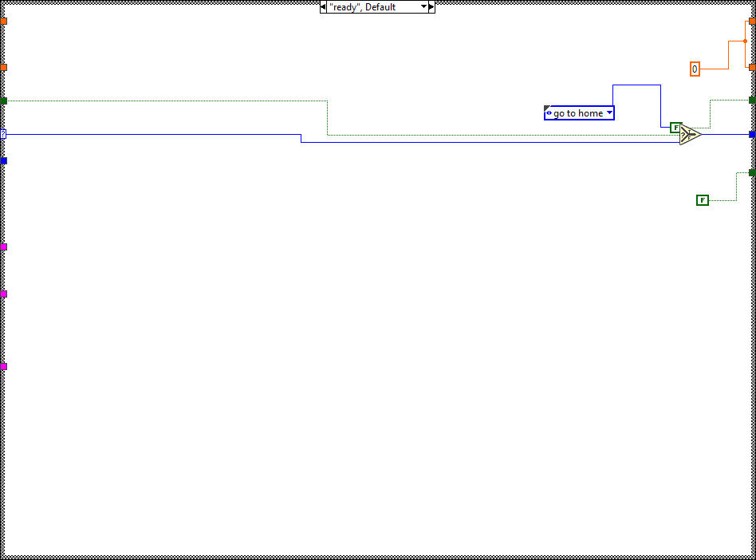Select the bottommost magenta tunnel on left border
This screenshot has height=560, width=756.
[x=3, y=367]
